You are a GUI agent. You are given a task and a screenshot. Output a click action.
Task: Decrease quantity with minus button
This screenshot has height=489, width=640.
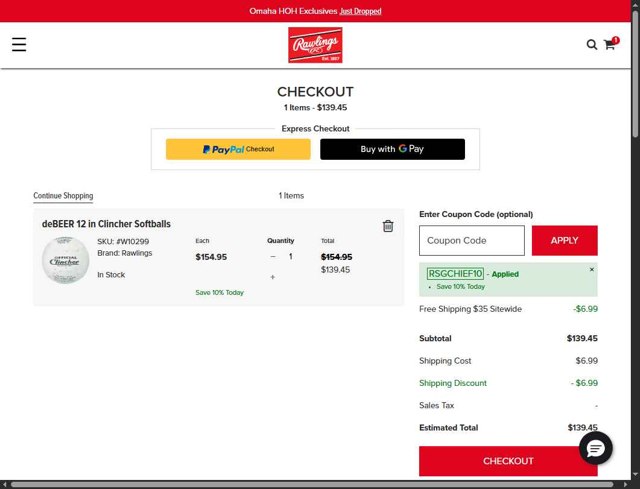(273, 256)
